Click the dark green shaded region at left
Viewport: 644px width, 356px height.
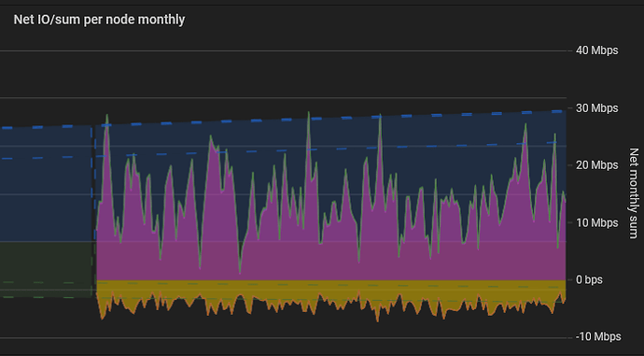click(45, 269)
